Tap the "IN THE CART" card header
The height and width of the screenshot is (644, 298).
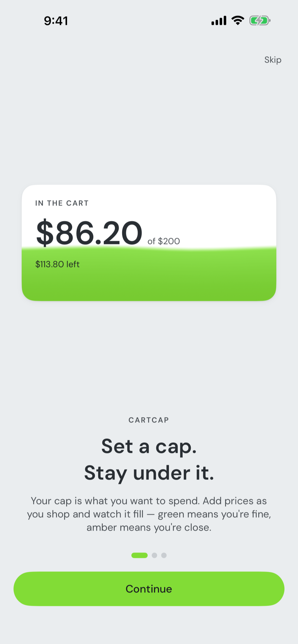pyautogui.click(x=62, y=203)
